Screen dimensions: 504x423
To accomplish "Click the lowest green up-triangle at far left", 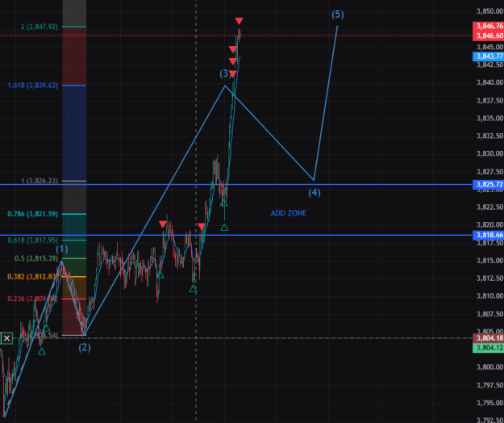I will (41, 352).
